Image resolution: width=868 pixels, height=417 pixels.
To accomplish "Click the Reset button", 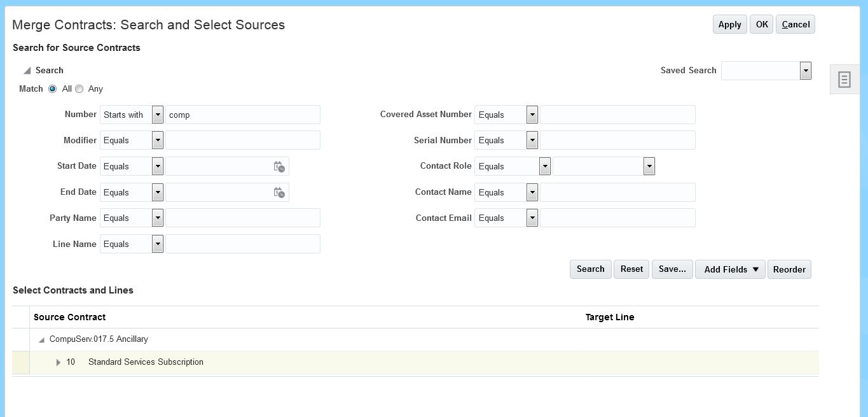I will (x=631, y=269).
